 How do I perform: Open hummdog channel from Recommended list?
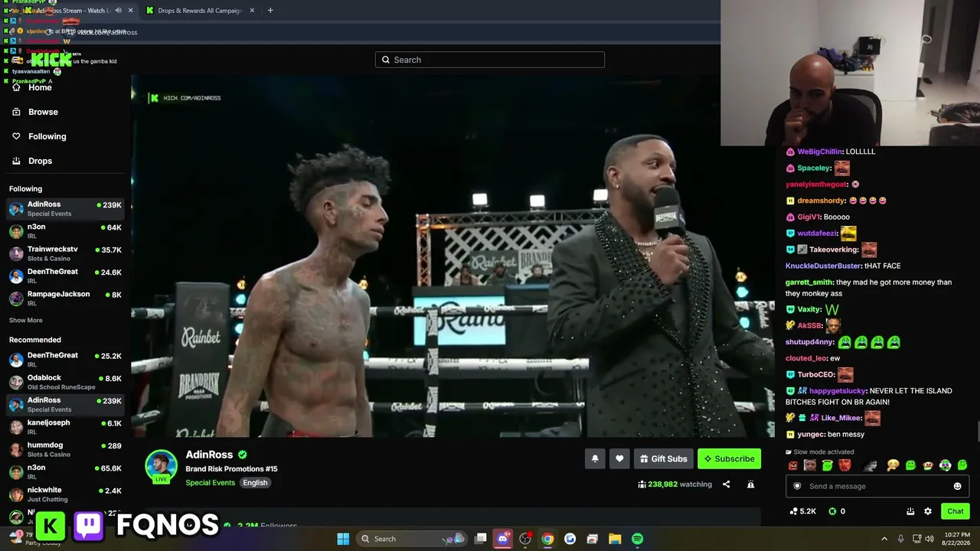(x=65, y=448)
